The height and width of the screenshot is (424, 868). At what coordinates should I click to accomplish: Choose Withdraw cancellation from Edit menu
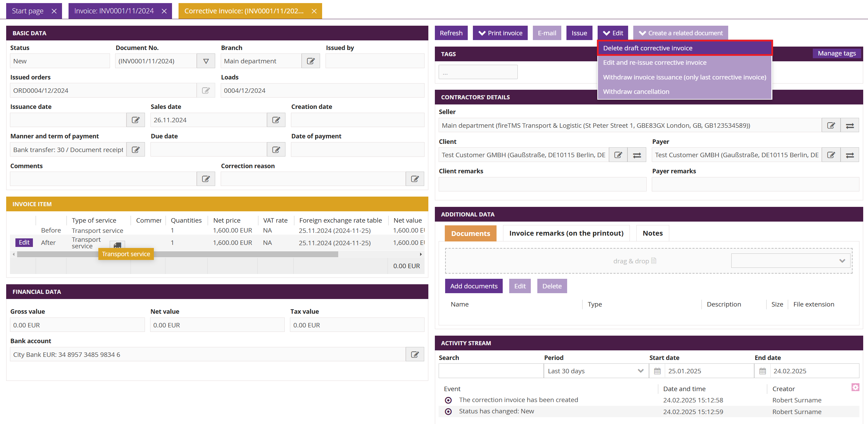click(636, 91)
